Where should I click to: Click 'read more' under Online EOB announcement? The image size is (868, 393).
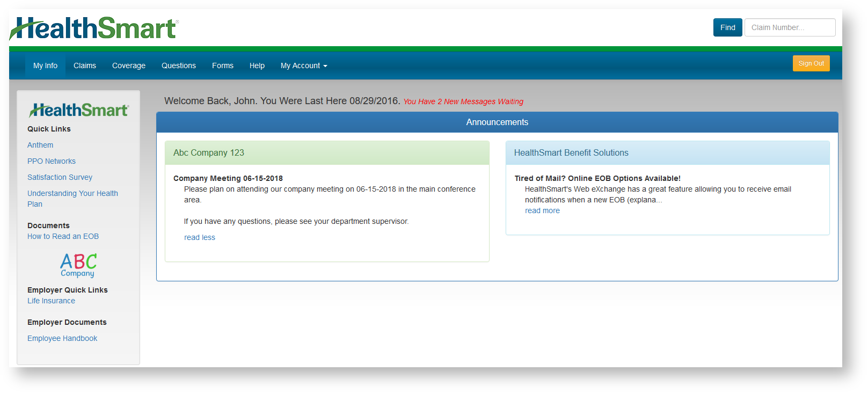tap(542, 210)
